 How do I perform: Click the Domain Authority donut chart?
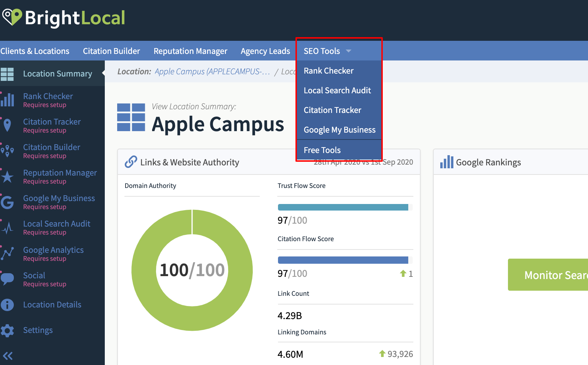pyautogui.click(x=192, y=270)
